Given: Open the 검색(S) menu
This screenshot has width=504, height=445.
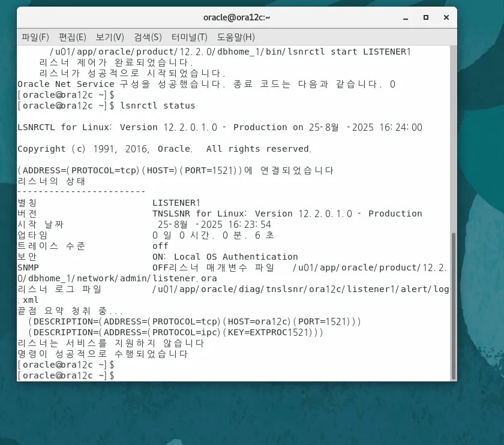Looking at the screenshot, I should pyautogui.click(x=148, y=37).
